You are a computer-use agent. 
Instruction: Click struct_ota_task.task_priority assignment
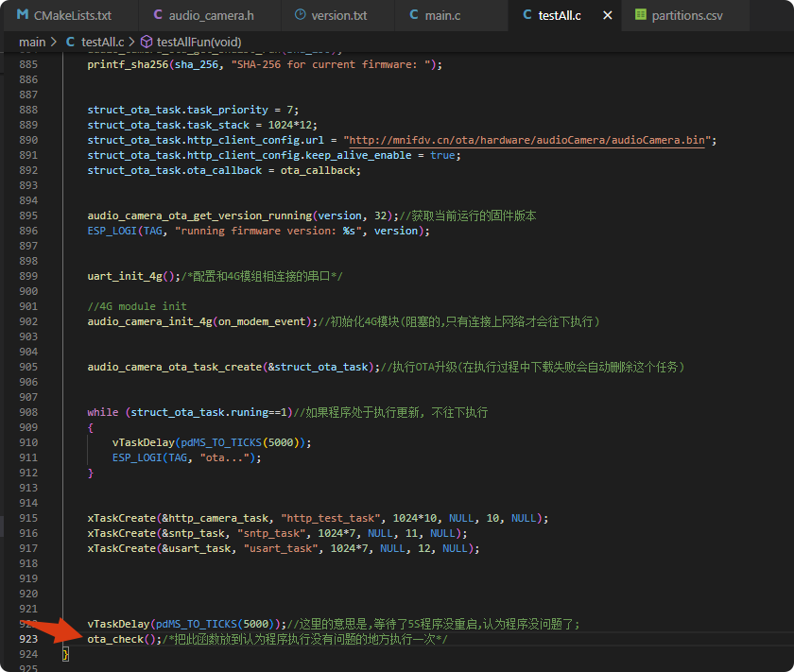coord(193,110)
